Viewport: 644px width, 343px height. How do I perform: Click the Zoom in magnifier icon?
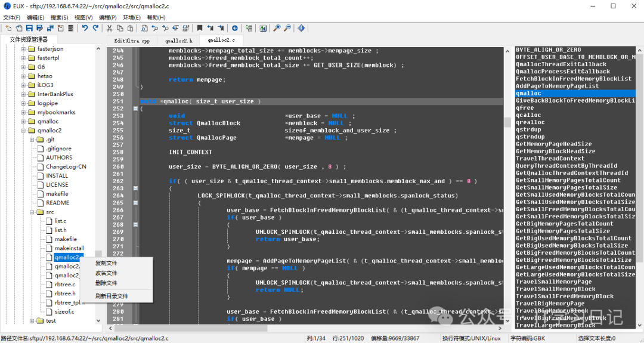point(277,28)
